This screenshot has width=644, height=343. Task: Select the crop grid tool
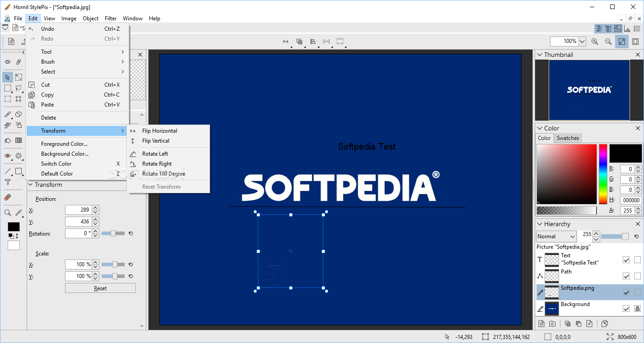click(19, 99)
